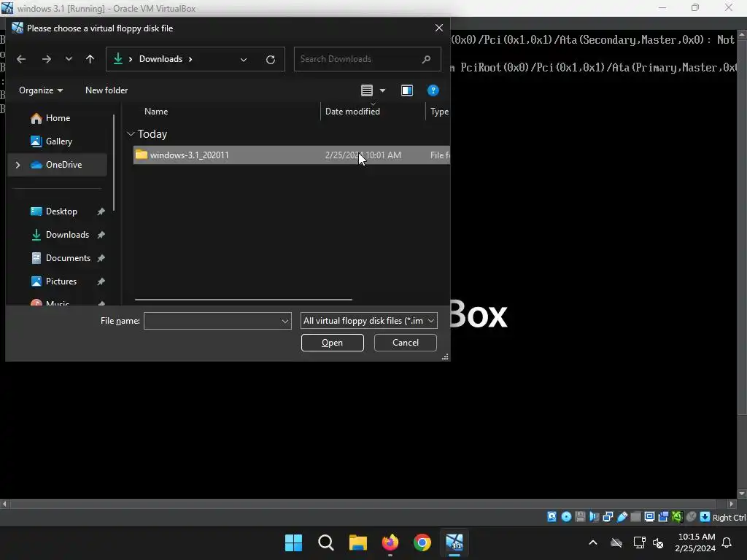Click the network adapters status icon
The height and width of the screenshot is (560, 747).
point(608,517)
